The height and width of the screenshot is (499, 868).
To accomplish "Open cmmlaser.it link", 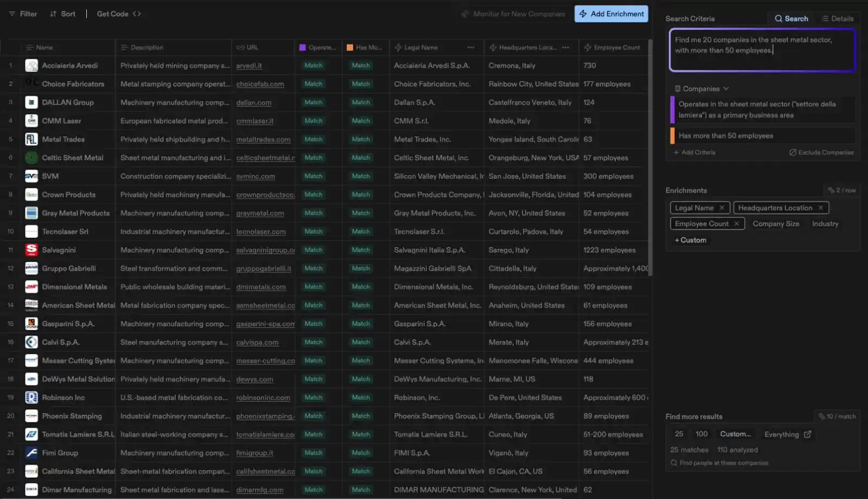I will [254, 121].
